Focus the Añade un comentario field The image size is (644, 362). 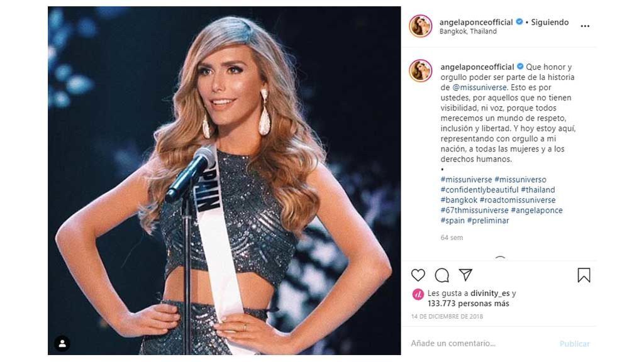click(x=480, y=343)
